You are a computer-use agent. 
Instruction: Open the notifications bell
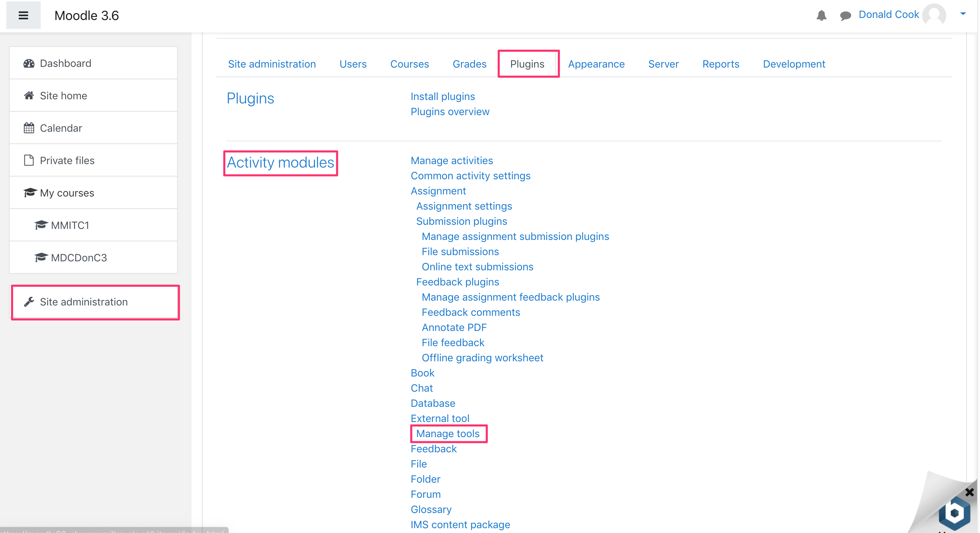pos(821,15)
